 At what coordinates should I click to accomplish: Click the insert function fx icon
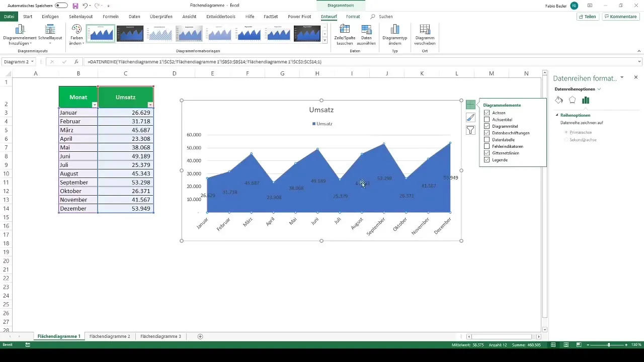click(76, 62)
